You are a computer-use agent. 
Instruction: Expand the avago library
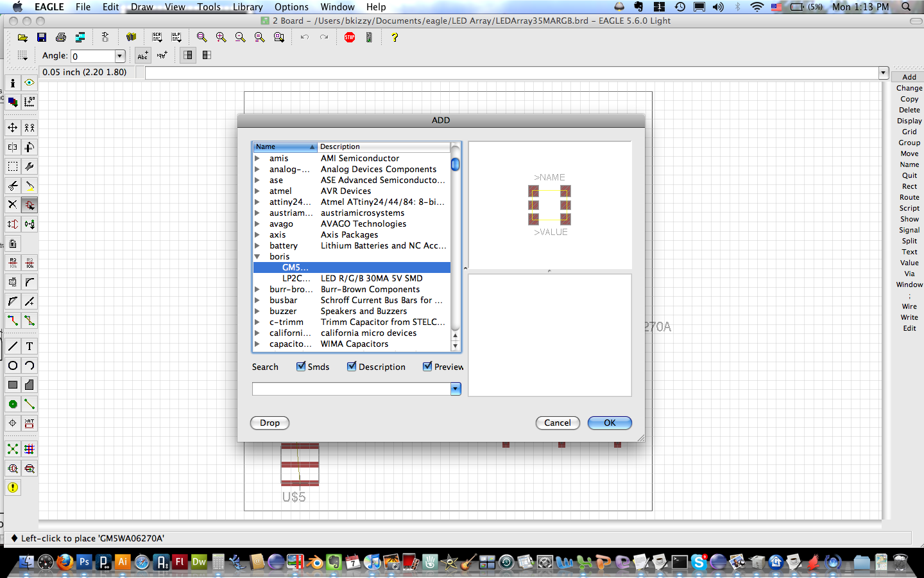coord(257,223)
